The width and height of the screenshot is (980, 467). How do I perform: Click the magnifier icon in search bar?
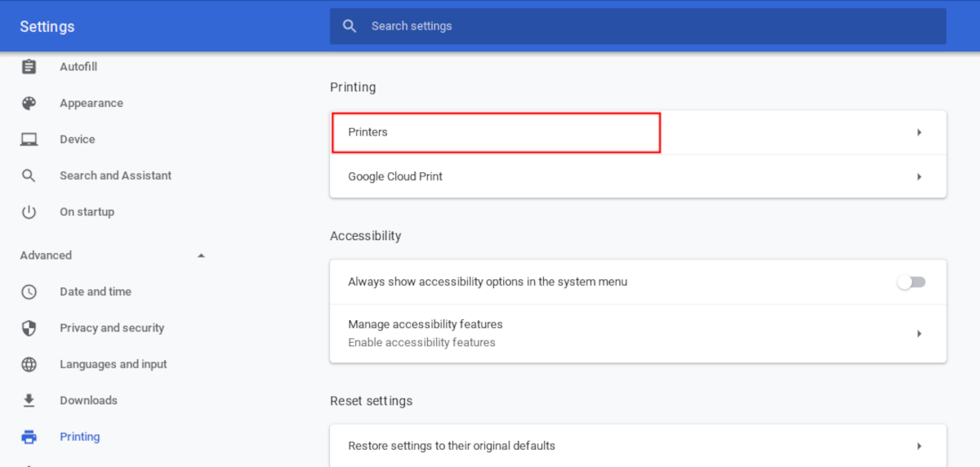(x=350, y=26)
